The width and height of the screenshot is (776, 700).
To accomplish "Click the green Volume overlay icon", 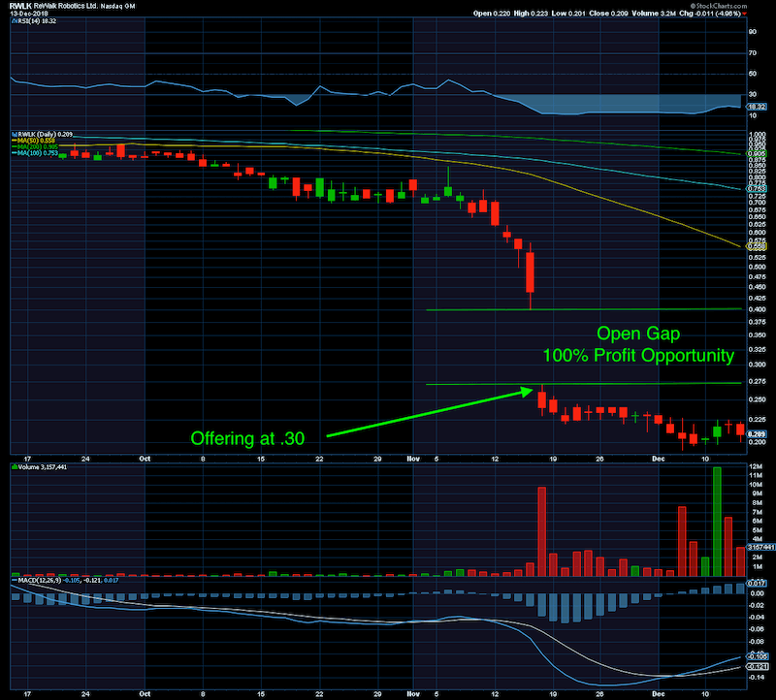I will coord(14,465).
